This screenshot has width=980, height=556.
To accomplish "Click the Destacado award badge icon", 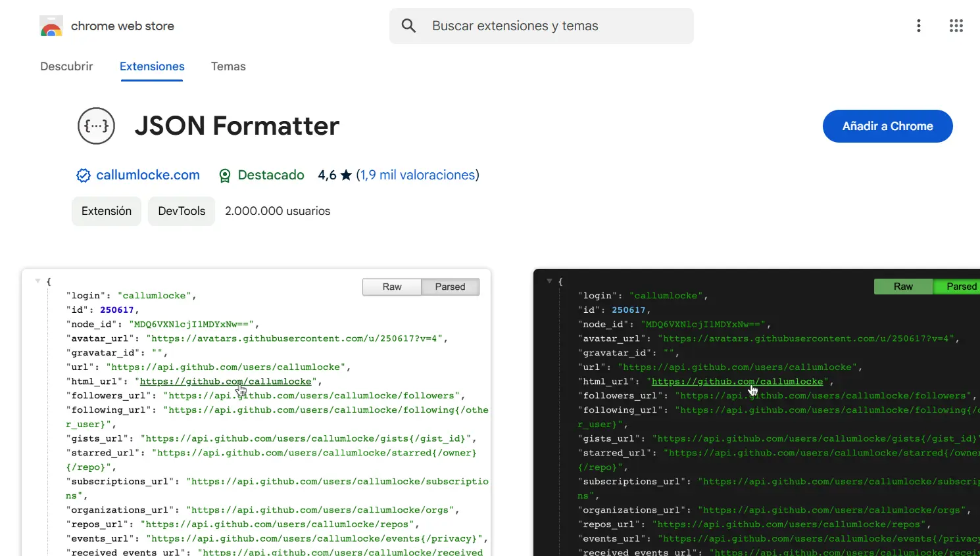I will pos(225,175).
